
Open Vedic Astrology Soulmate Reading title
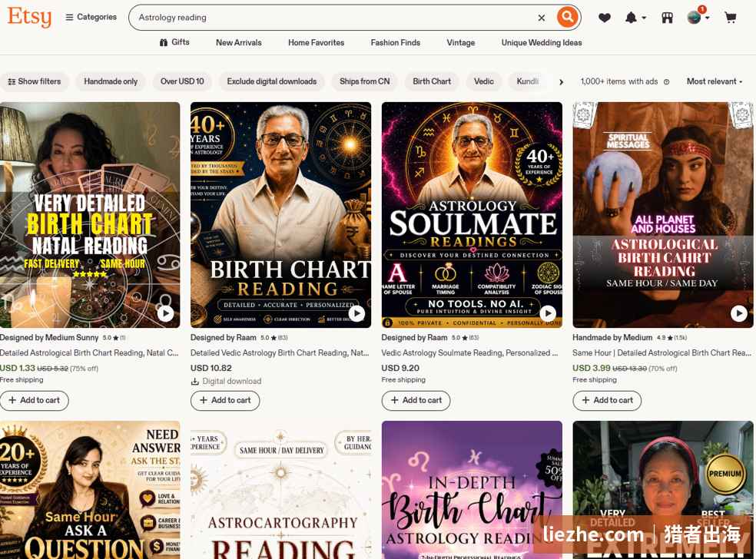469,352
